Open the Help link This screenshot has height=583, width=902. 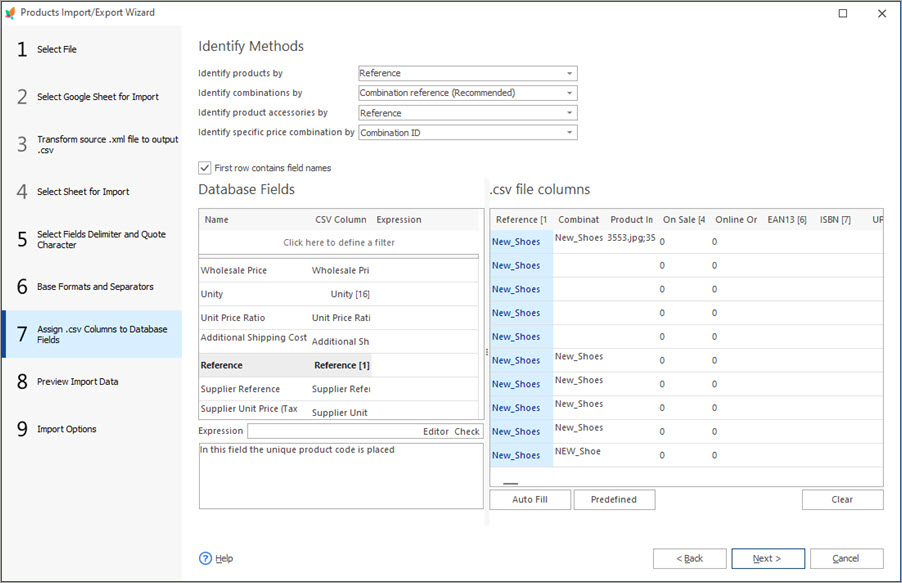click(x=224, y=558)
